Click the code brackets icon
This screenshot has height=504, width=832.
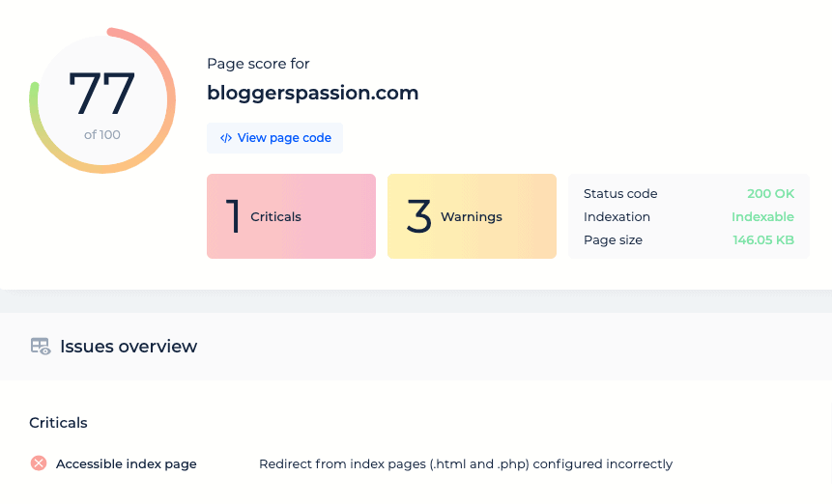tap(226, 138)
